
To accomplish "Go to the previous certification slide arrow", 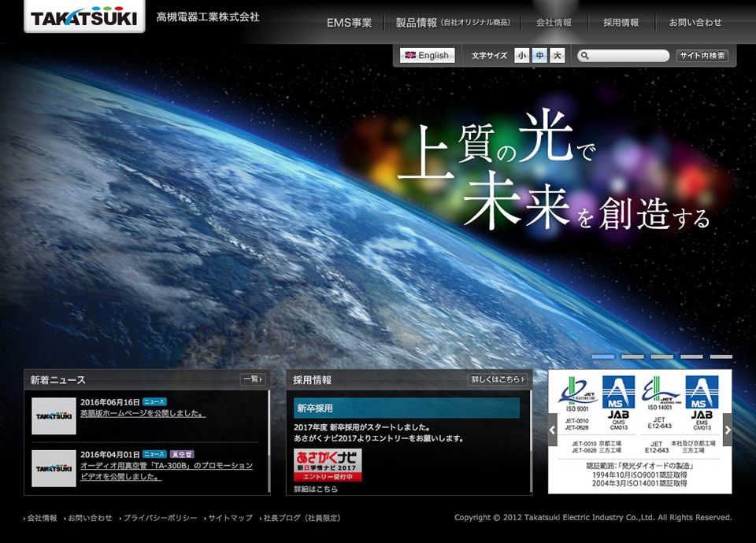I will tap(553, 430).
